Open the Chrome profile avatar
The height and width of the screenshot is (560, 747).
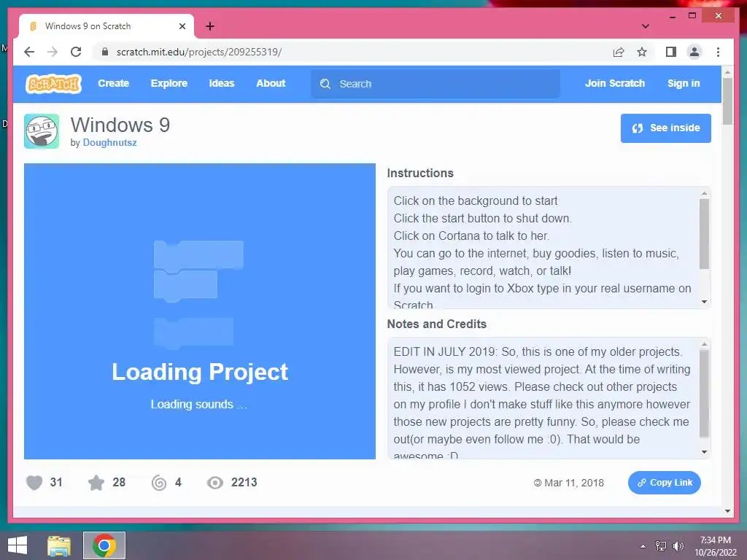point(694,52)
